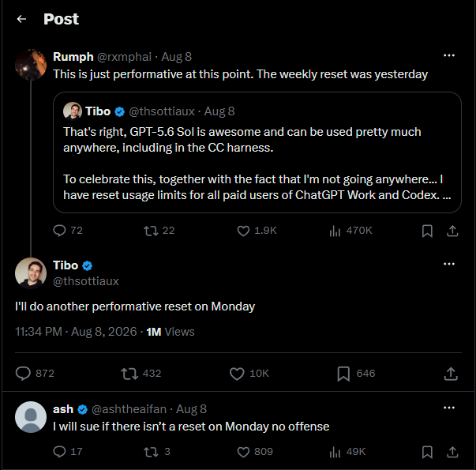Like Tibo's post with 10K likes
This screenshot has width=476, height=470.
click(237, 374)
